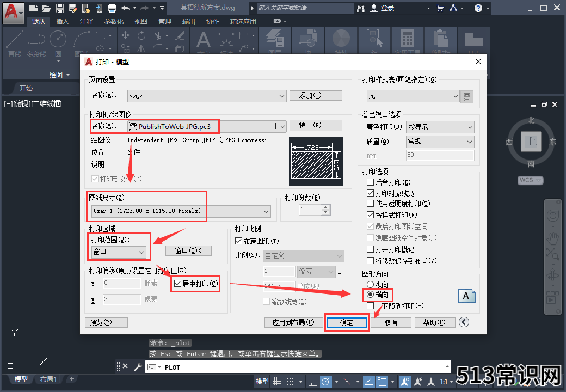Toggle ortho mode icon in status bar
The image size is (566, 392).
tap(312, 382)
